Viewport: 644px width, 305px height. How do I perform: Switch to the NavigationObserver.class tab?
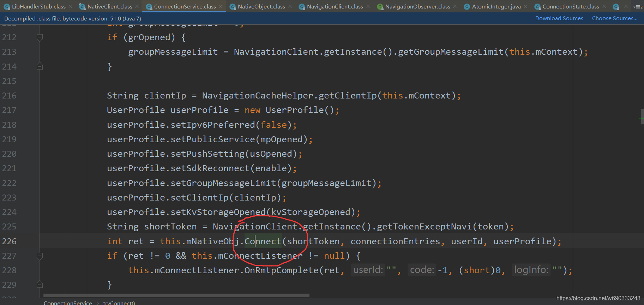point(417,6)
